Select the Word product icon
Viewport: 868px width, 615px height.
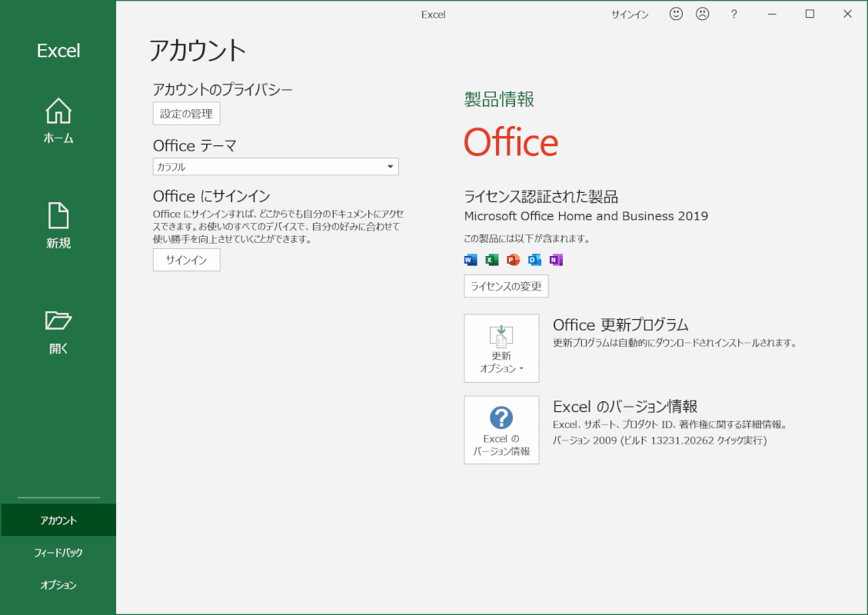point(469,260)
